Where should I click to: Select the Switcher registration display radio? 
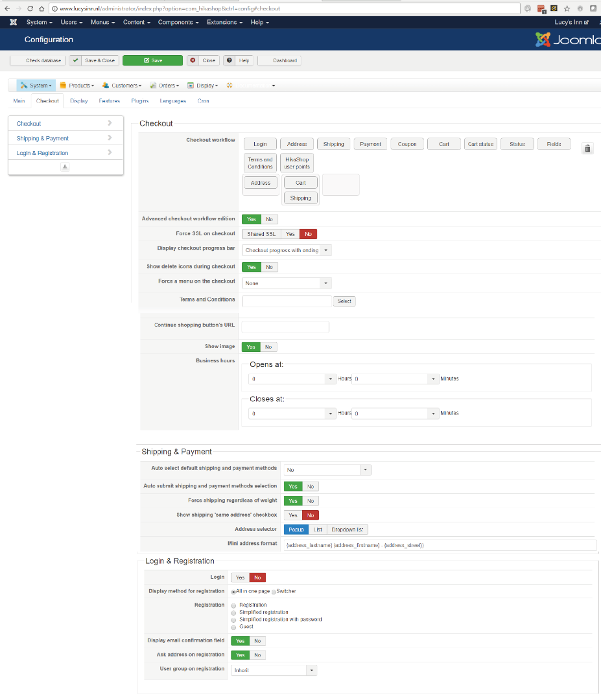274,592
